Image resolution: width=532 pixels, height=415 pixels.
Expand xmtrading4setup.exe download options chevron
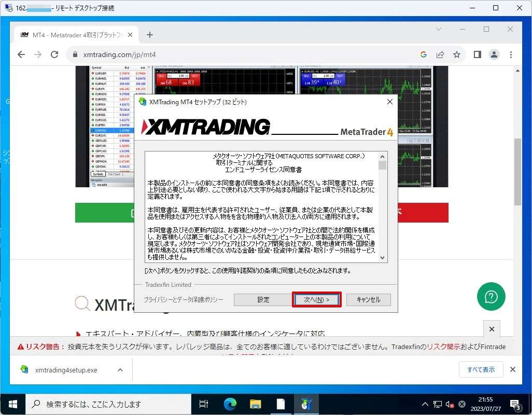(x=120, y=370)
